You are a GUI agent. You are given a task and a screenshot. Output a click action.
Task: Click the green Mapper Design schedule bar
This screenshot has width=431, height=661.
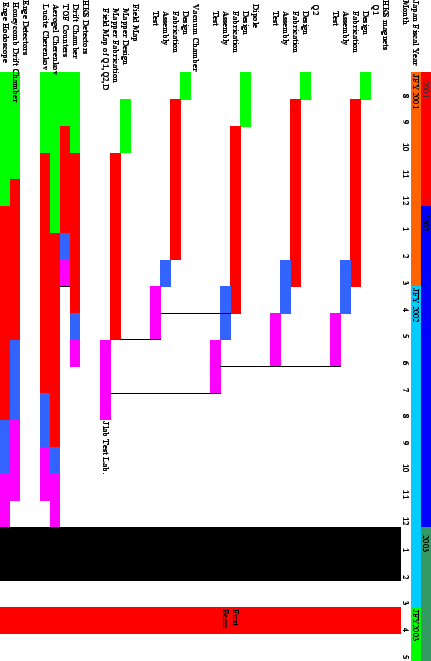[125, 126]
